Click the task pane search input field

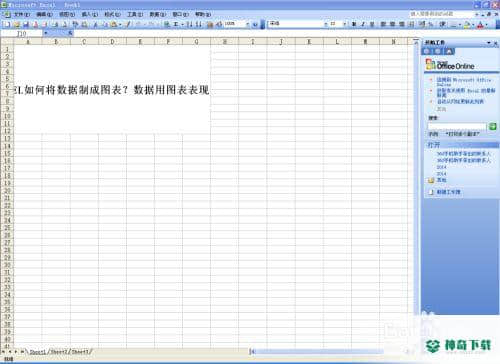point(457,126)
